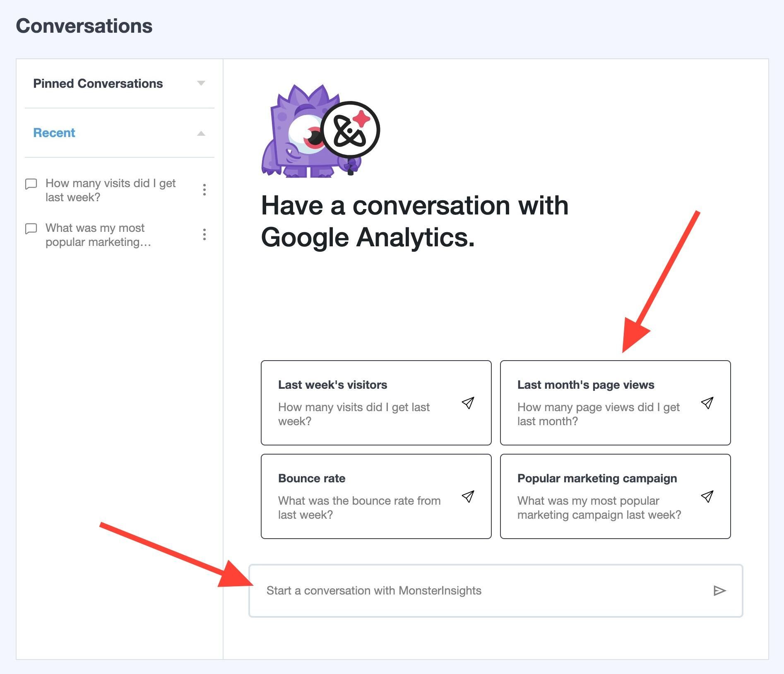Click send icon on Last week's visitors card
This screenshot has width=784, height=674.
pos(468,403)
